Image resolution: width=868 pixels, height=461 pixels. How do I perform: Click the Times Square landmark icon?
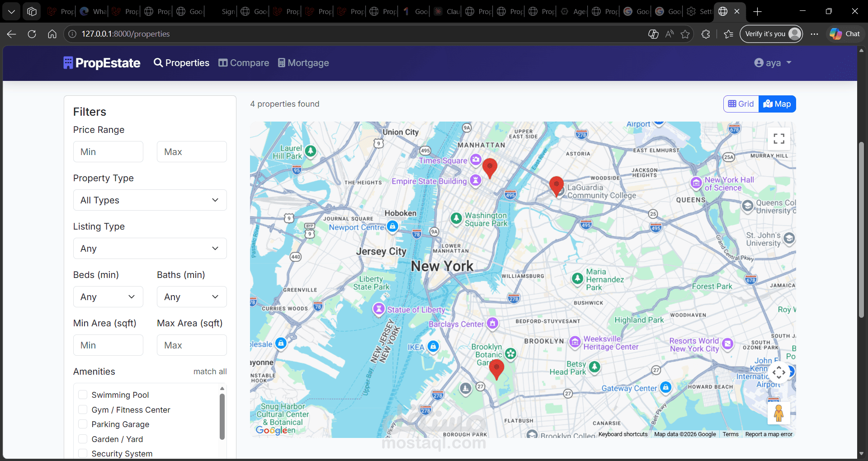click(x=476, y=160)
